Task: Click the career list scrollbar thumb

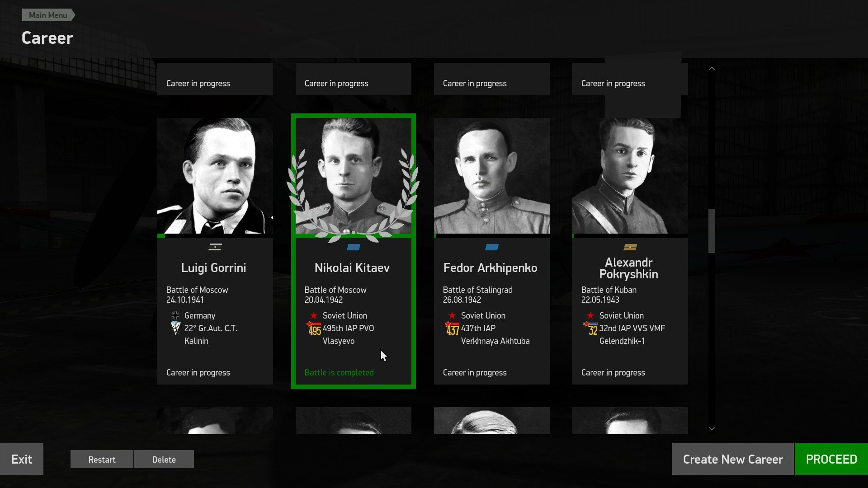Action: (712, 231)
